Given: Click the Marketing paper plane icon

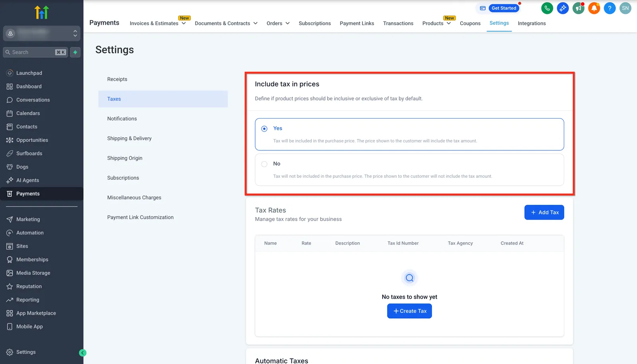Looking at the screenshot, I should click(x=10, y=219).
